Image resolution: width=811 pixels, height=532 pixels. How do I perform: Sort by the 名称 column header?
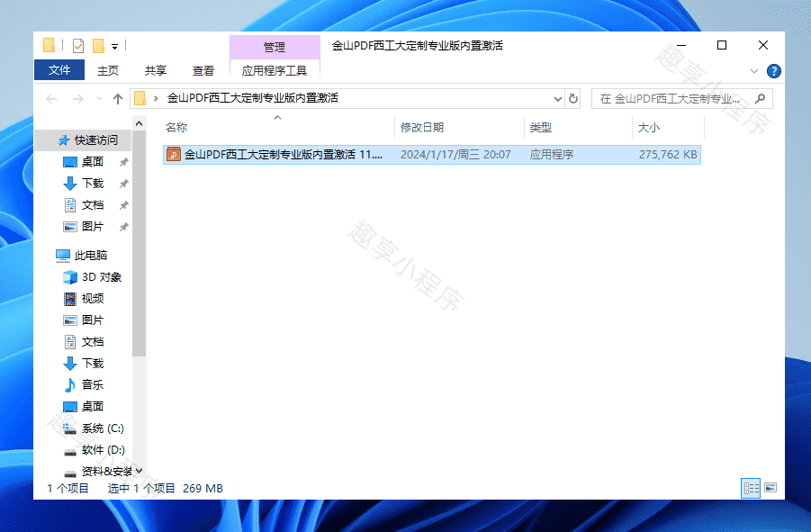176,127
